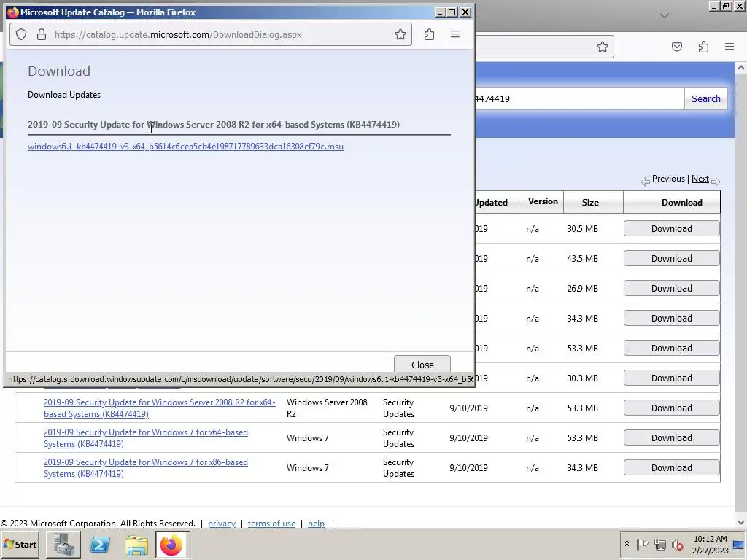
Task: Click muted volume speaker tray icon
Action: pos(678,544)
